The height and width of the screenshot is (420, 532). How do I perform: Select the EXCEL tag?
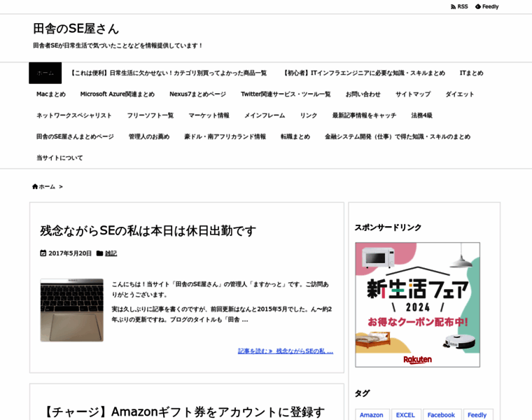(406, 414)
